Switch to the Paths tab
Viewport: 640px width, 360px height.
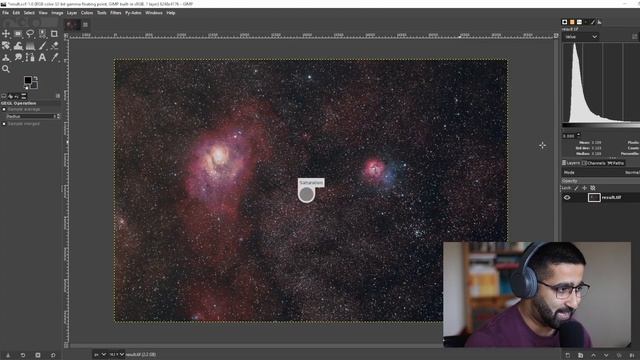[x=616, y=163]
